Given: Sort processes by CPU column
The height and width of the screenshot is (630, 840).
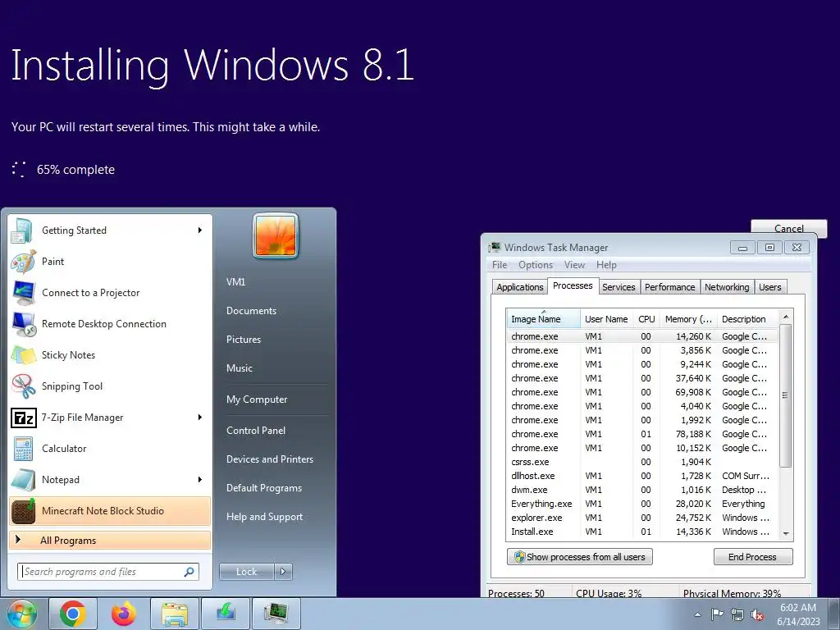Looking at the screenshot, I should (646, 319).
